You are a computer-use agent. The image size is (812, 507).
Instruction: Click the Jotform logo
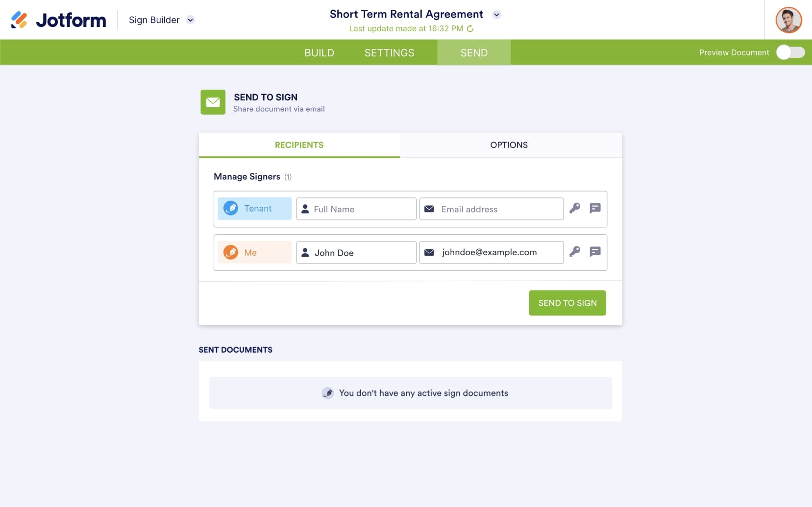[59, 20]
